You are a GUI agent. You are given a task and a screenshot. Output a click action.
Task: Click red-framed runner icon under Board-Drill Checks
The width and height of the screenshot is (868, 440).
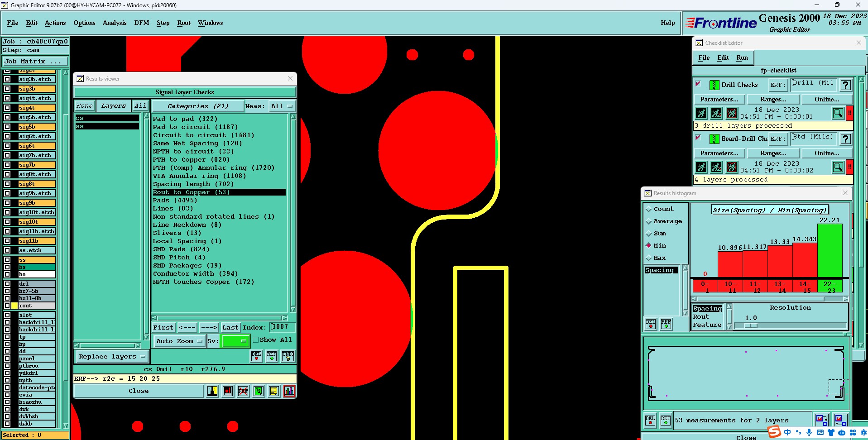[732, 167]
